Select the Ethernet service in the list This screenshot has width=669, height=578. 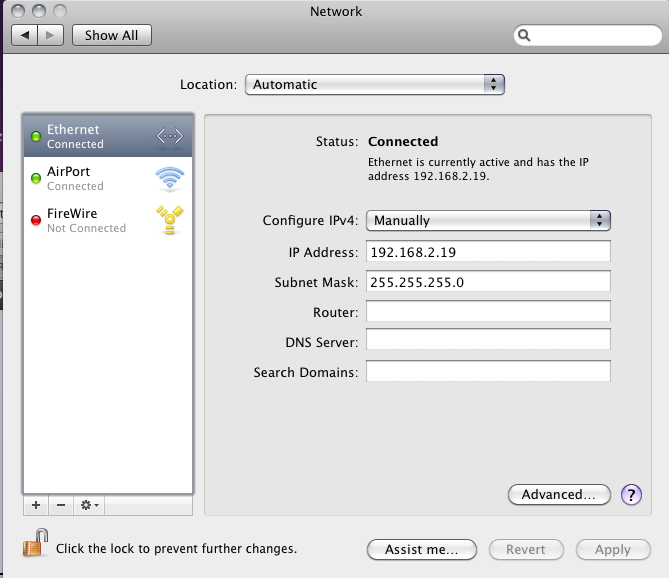(108, 136)
